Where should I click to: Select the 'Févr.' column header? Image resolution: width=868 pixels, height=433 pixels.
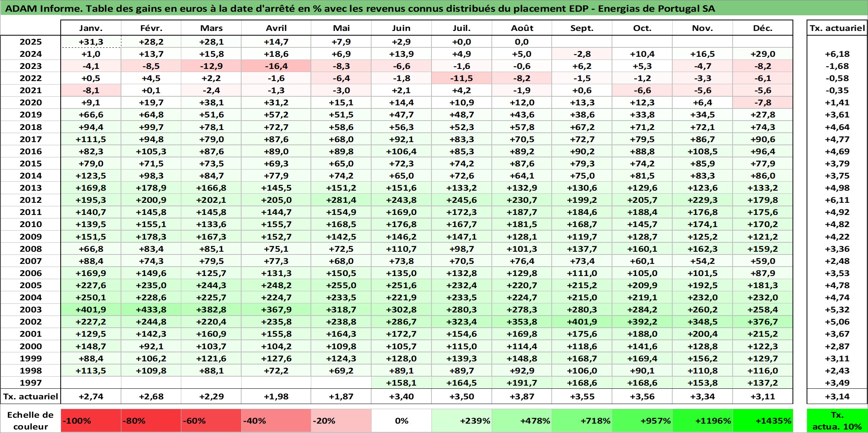pos(151,28)
